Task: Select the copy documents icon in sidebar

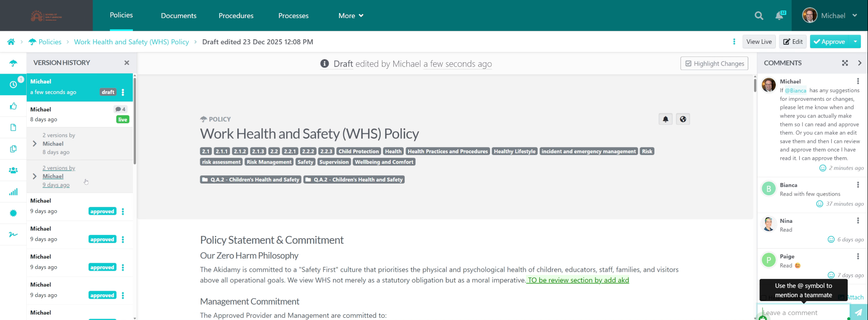Action: pyautogui.click(x=13, y=149)
